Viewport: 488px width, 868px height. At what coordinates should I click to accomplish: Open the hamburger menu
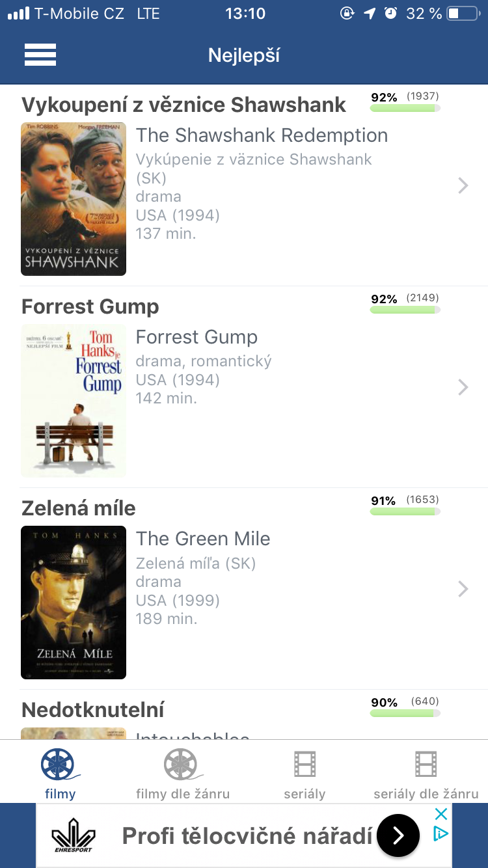[x=40, y=55]
